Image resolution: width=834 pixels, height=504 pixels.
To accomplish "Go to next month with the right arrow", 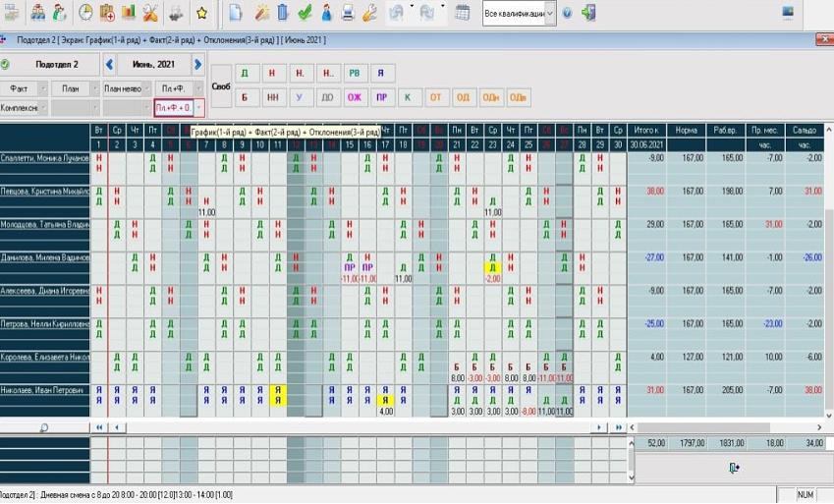I will (x=197, y=65).
